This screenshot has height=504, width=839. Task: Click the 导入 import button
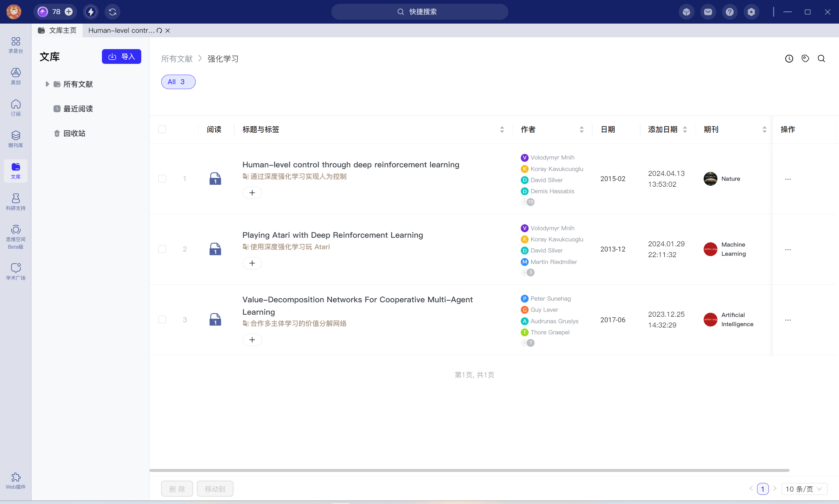[121, 57]
